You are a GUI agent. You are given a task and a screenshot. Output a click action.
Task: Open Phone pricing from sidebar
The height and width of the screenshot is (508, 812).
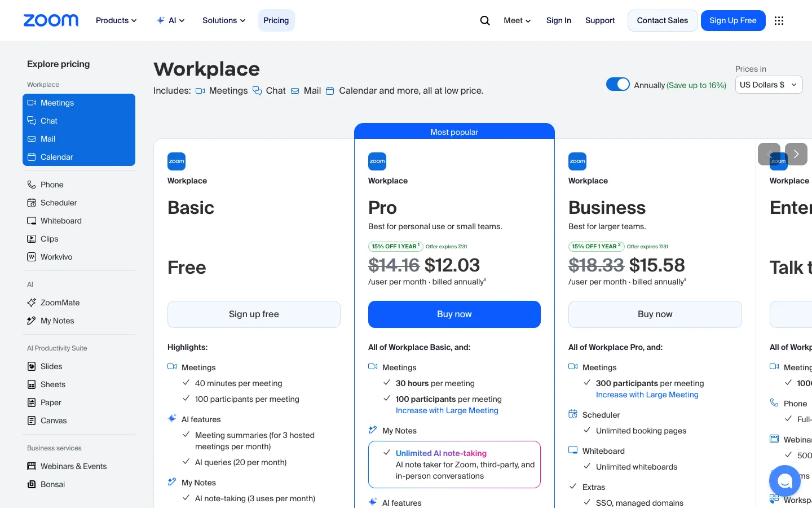[79, 185]
